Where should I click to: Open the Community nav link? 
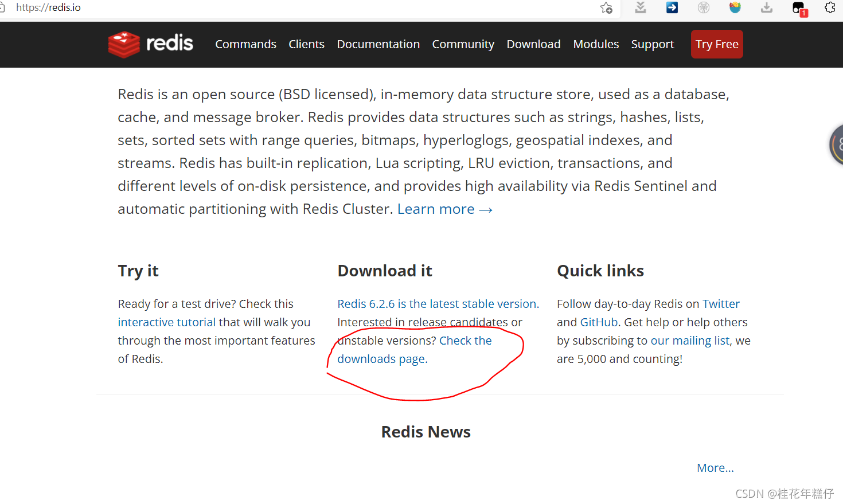click(463, 44)
